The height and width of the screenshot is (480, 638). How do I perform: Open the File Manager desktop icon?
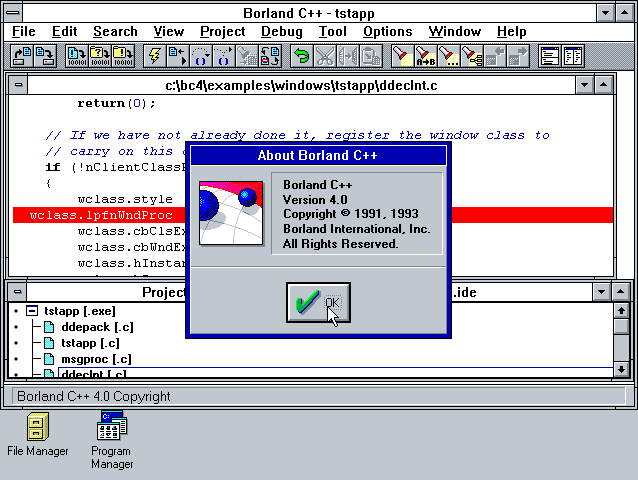[x=37, y=428]
